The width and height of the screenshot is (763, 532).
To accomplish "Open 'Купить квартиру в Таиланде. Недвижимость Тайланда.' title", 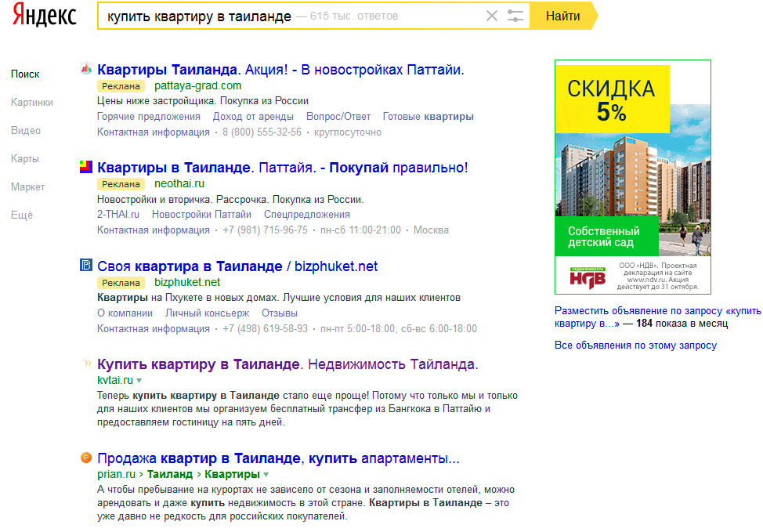I will pyautogui.click(x=287, y=364).
